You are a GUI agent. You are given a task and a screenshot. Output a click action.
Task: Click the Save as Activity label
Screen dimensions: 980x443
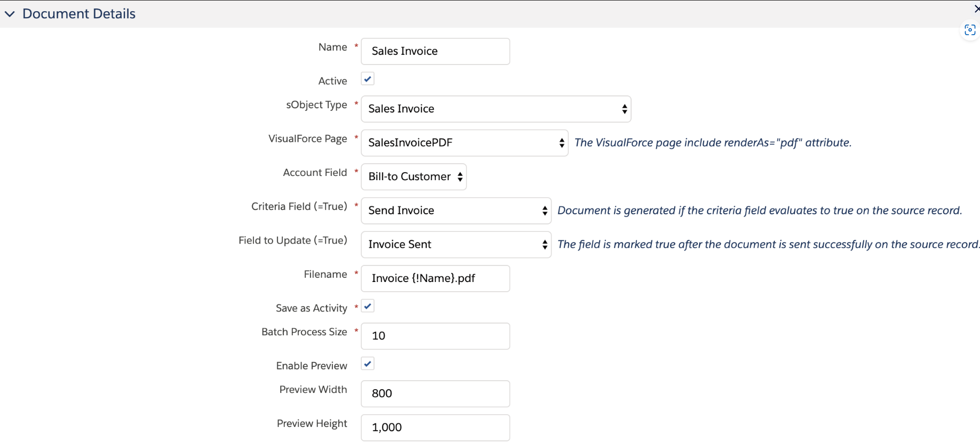coord(312,308)
